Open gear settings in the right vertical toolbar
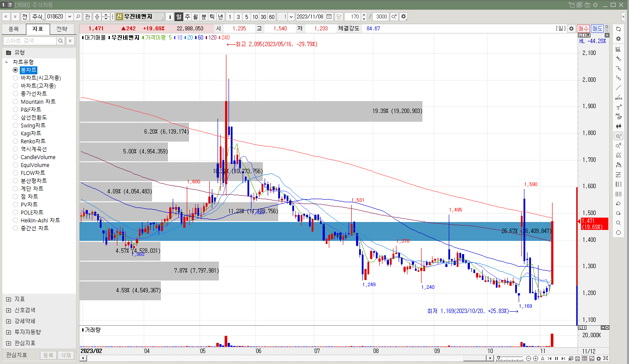 tap(618, 39)
